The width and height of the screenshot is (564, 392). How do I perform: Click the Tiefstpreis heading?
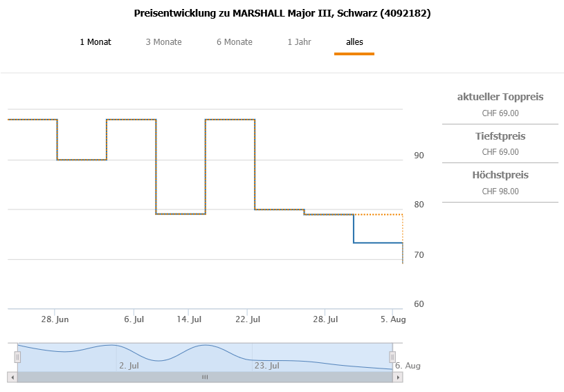click(500, 136)
